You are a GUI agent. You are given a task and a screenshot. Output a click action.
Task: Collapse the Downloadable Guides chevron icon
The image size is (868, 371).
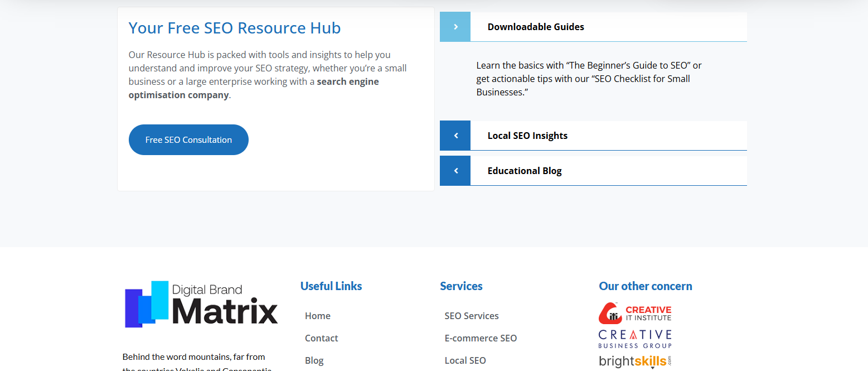[x=455, y=27]
